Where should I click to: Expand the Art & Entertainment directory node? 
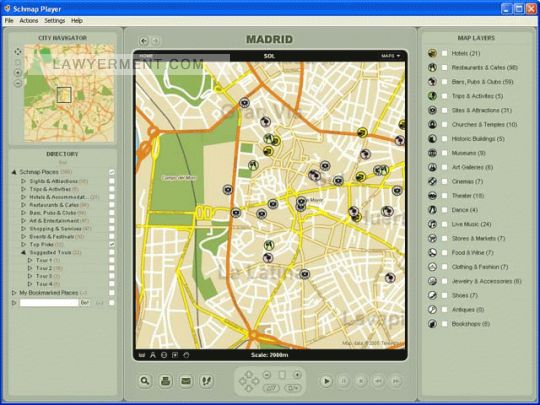click(23, 221)
